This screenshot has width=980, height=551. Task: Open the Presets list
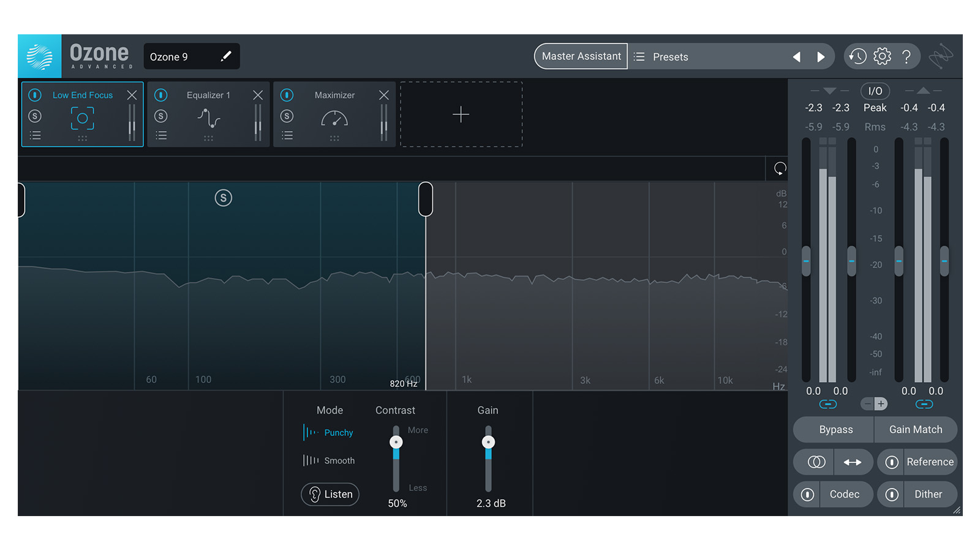[670, 57]
